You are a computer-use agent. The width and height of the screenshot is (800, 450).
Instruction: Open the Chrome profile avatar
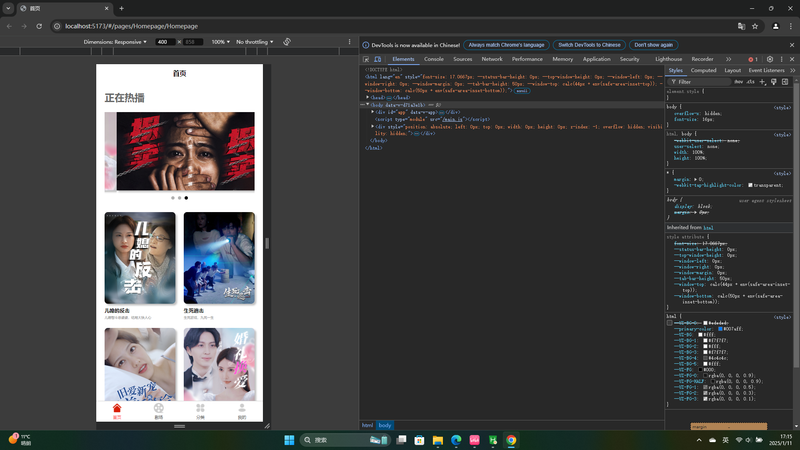[776, 26]
